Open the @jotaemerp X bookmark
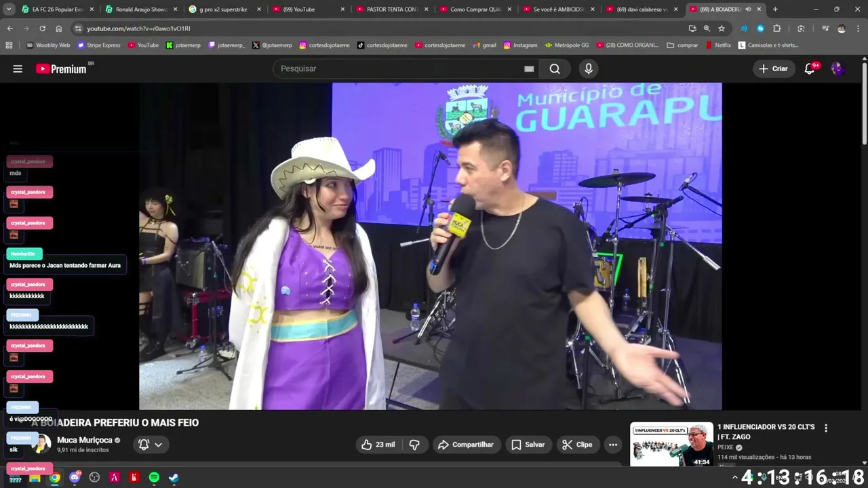This screenshot has width=868, height=488. (x=272, y=45)
